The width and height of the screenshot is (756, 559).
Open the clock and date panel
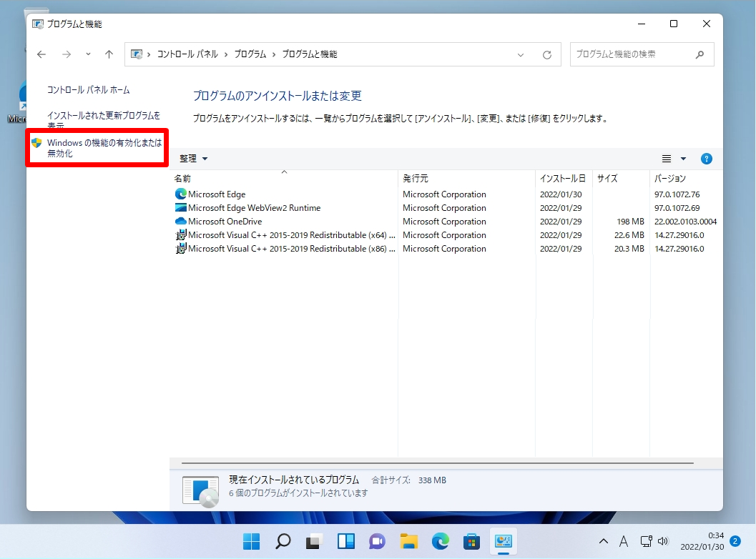[702, 542]
